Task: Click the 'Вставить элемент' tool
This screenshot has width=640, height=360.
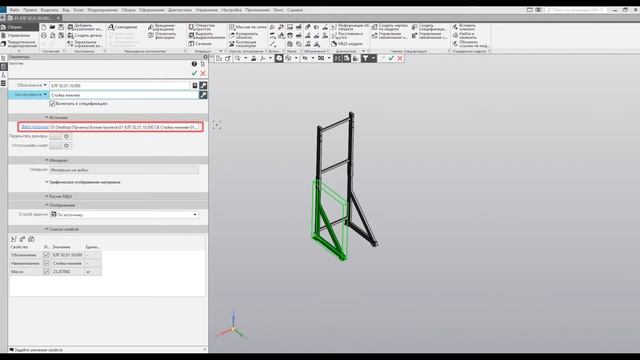Action: click(464, 27)
